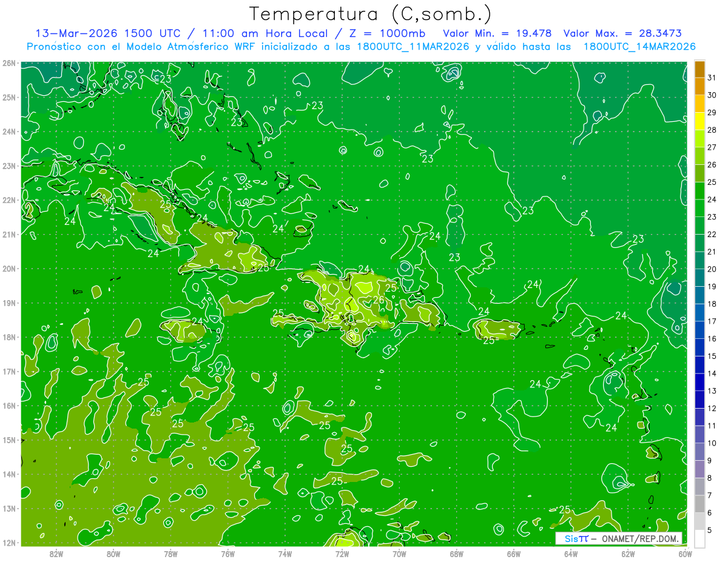Click the 13N latitude axis label

8,508
